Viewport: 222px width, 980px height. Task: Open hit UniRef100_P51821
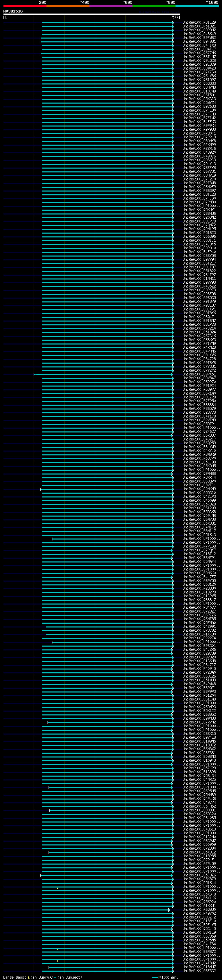199,26
